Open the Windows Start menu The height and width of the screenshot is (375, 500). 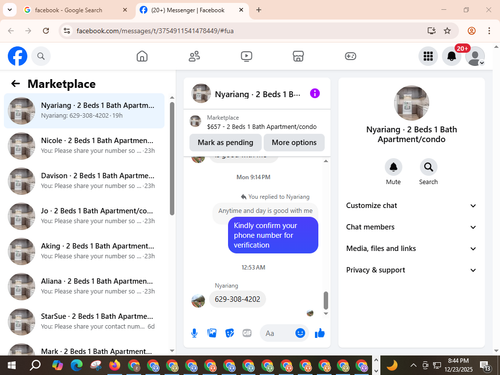point(12,366)
